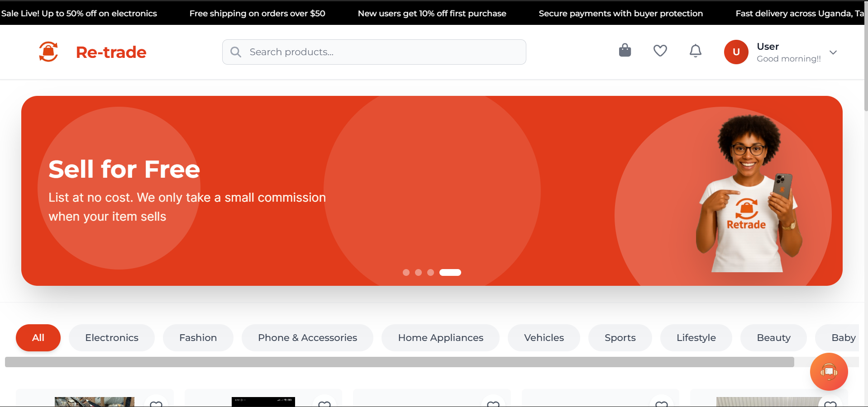Toggle wishlist heart on last product card

[830, 403]
